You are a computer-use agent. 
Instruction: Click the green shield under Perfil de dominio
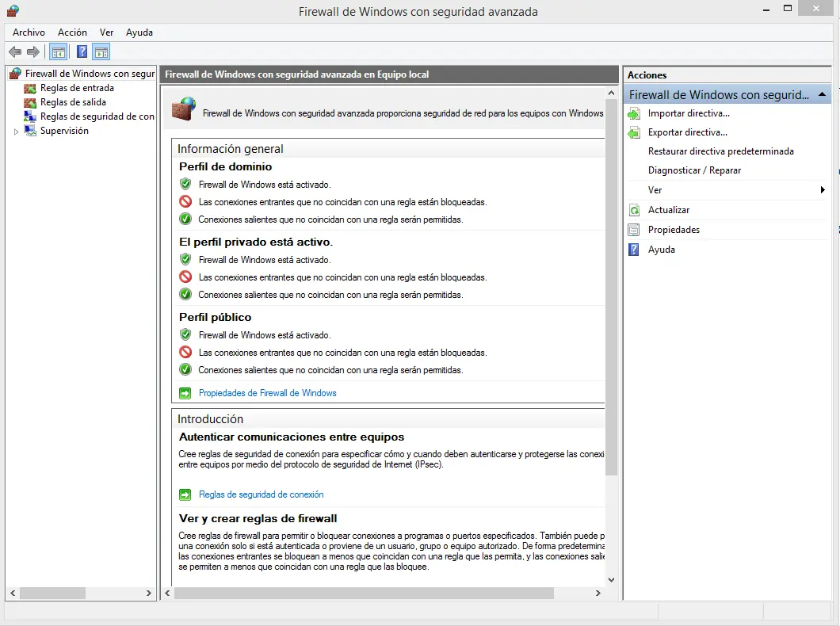(x=185, y=184)
